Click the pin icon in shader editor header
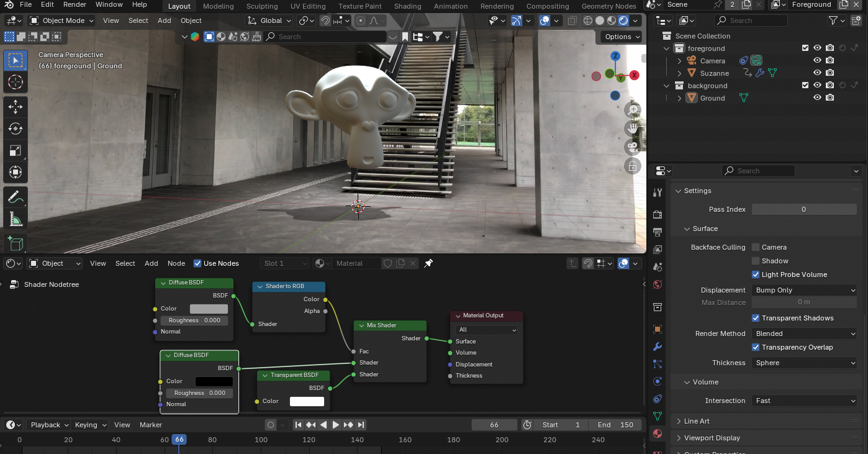The width and height of the screenshot is (868, 454). click(428, 263)
